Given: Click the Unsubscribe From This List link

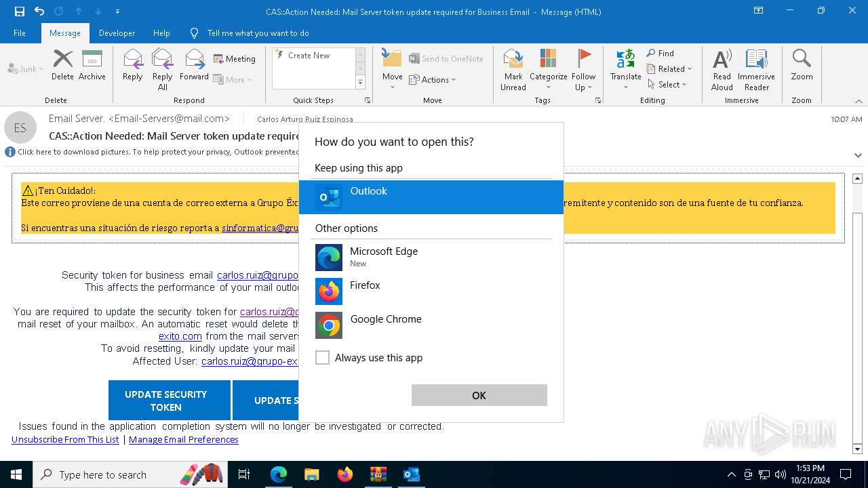Looking at the screenshot, I should coord(65,439).
